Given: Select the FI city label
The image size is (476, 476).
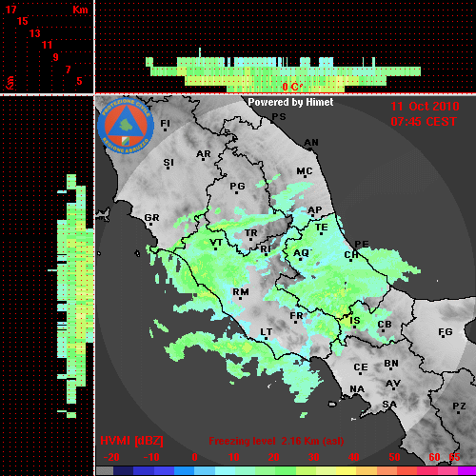Looking at the screenshot, I should 166,124.
